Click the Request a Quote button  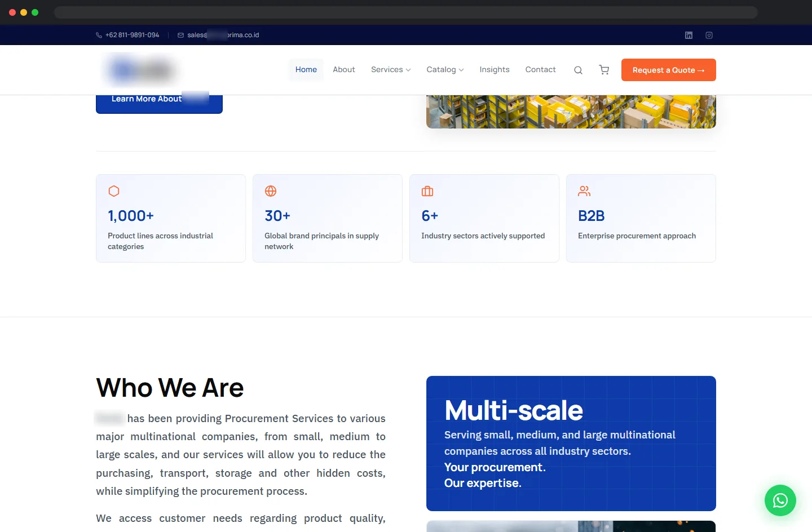[x=669, y=70]
